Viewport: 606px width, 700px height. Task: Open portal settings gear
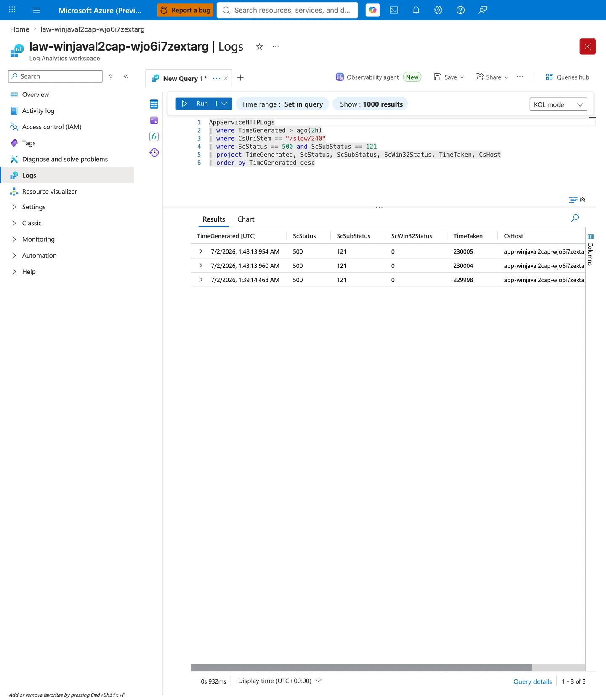pos(438,10)
